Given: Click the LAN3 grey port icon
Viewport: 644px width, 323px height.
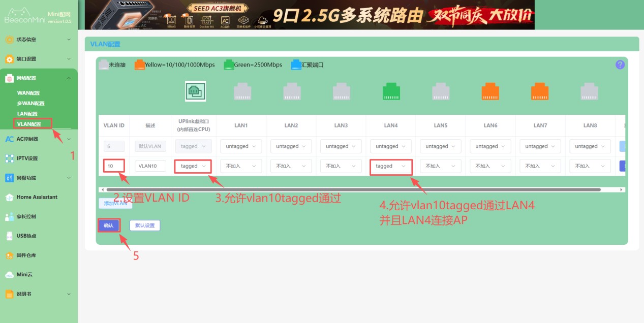Looking at the screenshot, I should click(342, 91).
